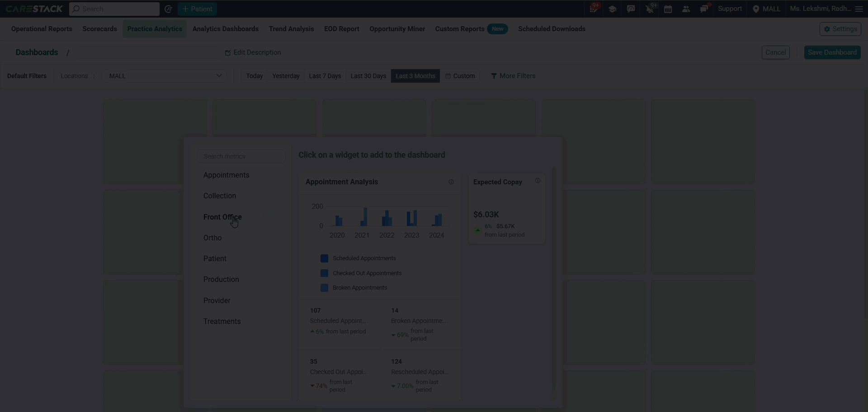Click the magnifier icon in the Search box
This screenshot has width=868, height=412.
click(76, 9)
